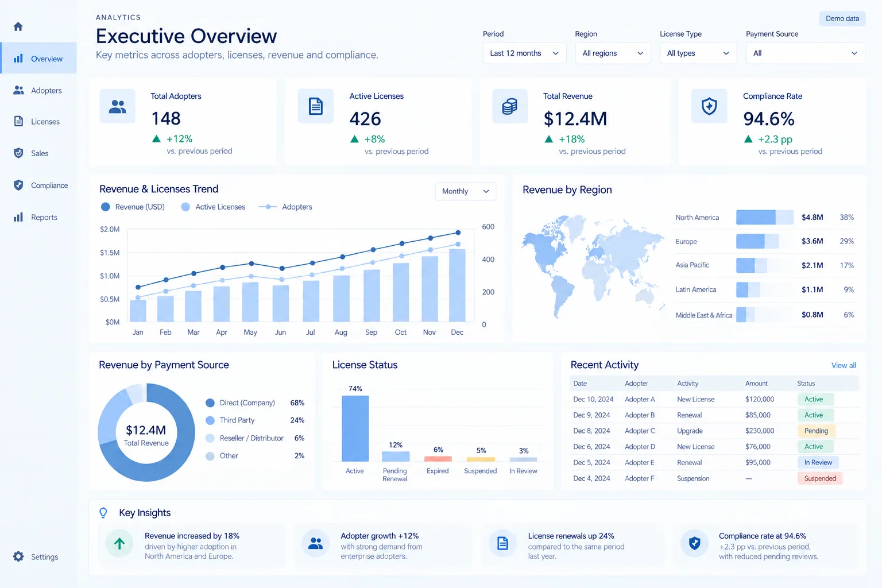Screen dimensions: 882x588
Task: Click the Compliance rate insight shield icon
Action: click(x=694, y=544)
